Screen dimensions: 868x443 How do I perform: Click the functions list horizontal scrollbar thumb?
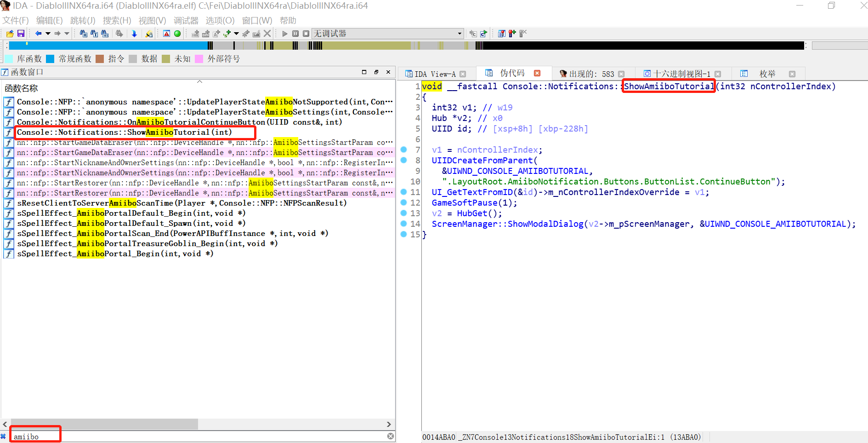point(103,424)
